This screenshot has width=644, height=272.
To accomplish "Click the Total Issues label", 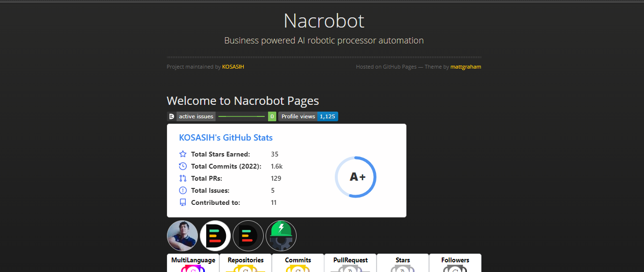I will click(x=210, y=190).
